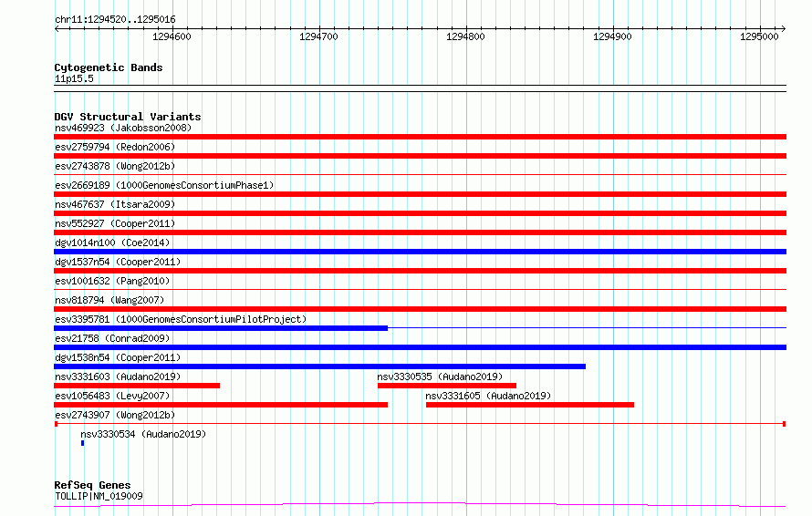Click the thin red line under esv2743907

point(420,424)
